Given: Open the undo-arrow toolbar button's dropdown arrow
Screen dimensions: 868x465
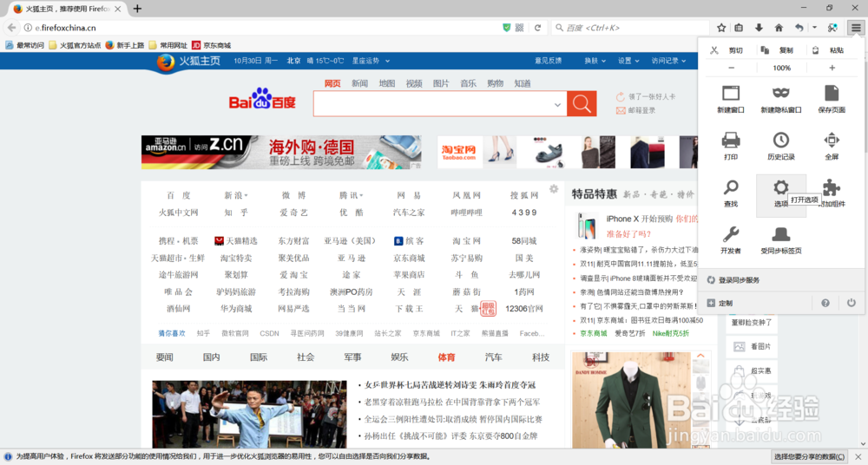Looking at the screenshot, I should coord(814,28).
